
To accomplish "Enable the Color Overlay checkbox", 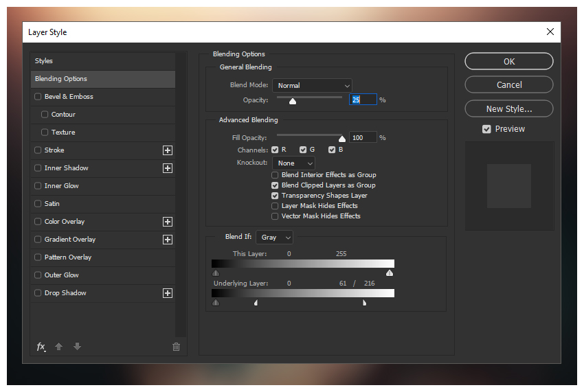I will pos(38,222).
